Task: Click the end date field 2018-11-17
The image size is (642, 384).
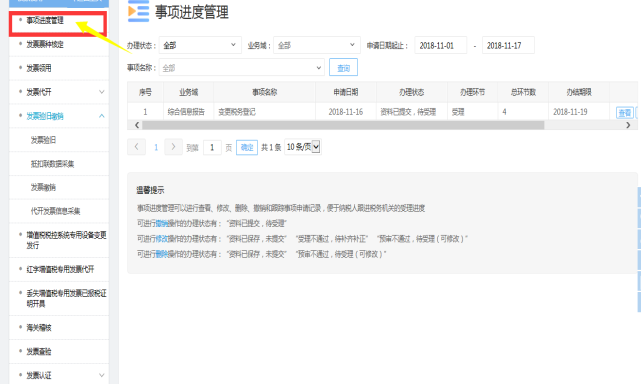Action: pyautogui.click(x=508, y=45)
